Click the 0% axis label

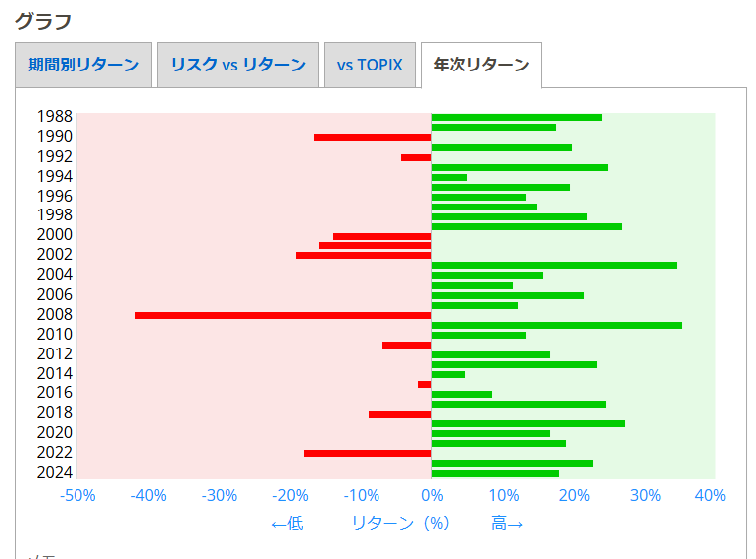(x=431, y=495)
